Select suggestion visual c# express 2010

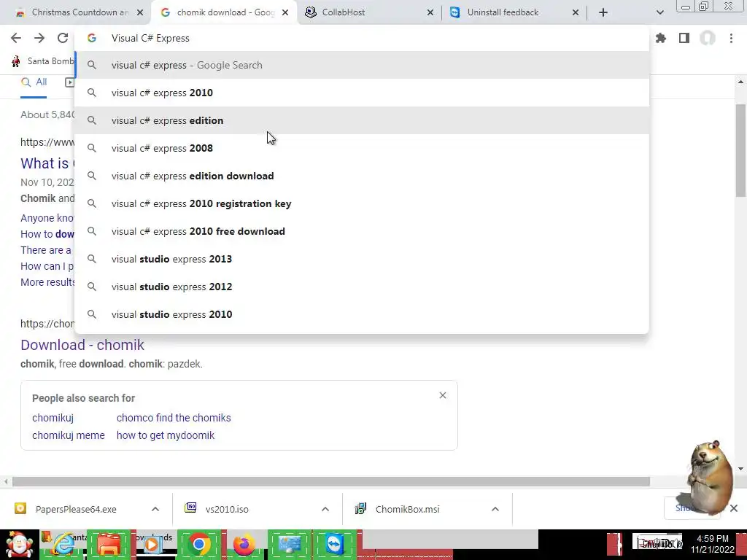[x=362, y=93]
